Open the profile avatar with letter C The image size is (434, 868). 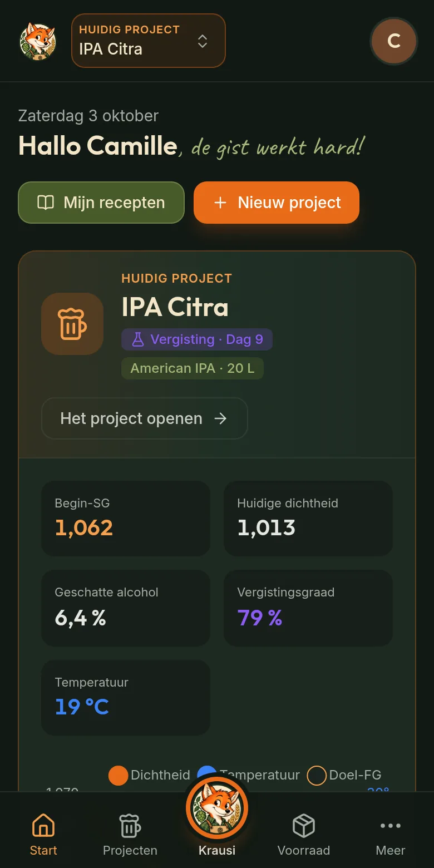[x=394, y=41]
